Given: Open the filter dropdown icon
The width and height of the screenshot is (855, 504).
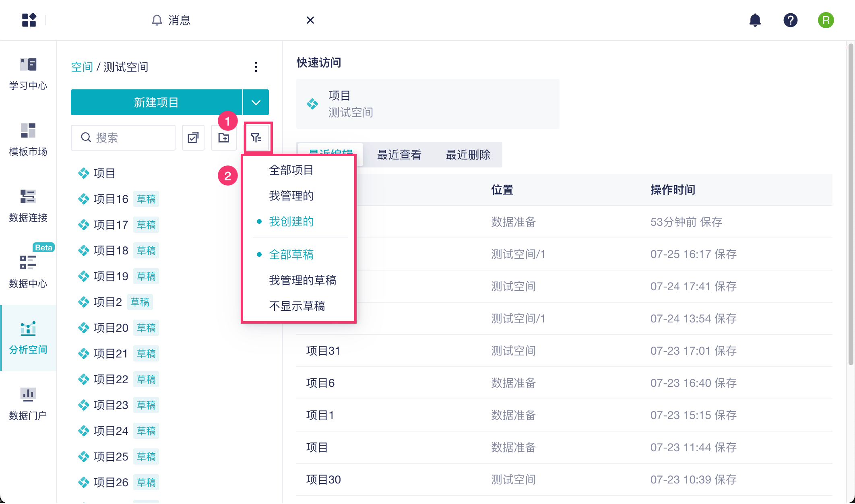Looking at the screenshot, I should pyautogui.click(x=256, y=138).
